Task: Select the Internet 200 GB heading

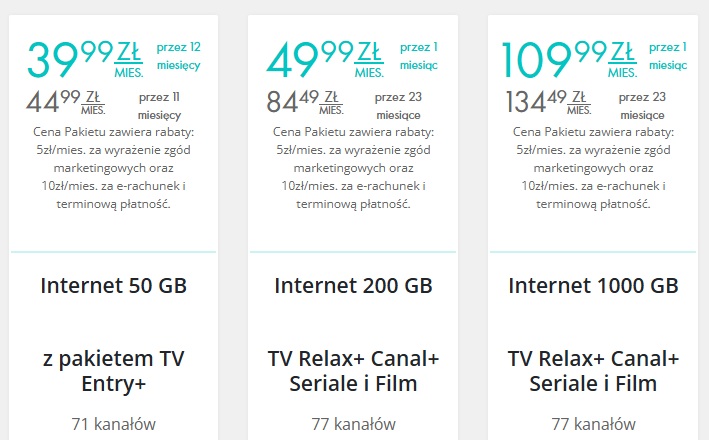Action: (353, 286)
